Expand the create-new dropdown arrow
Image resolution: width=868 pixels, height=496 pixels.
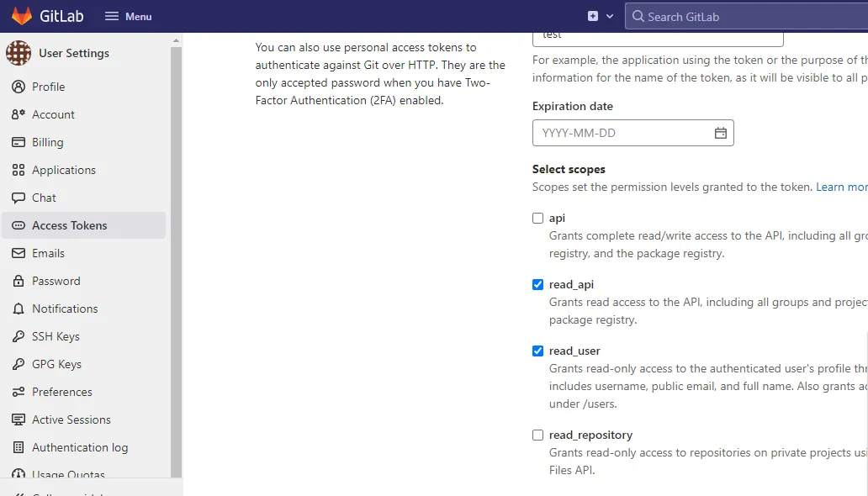[610, 17]
